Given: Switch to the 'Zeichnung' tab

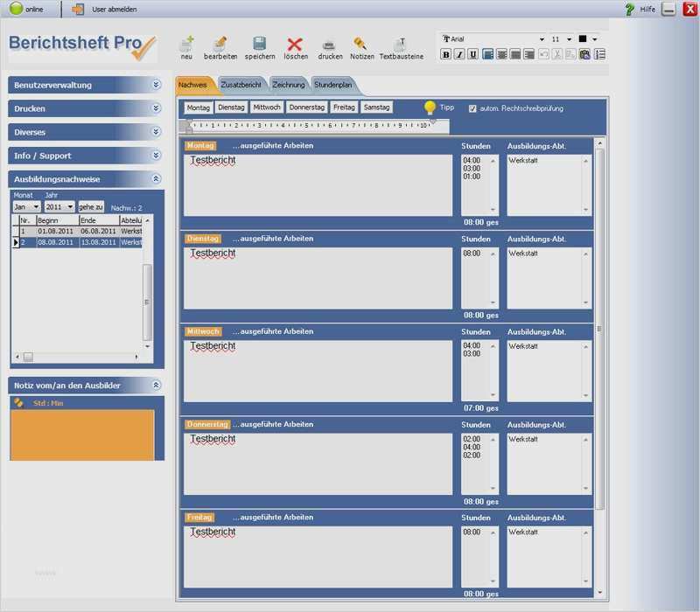Looking at the screenshot, I should pos(289,85).
